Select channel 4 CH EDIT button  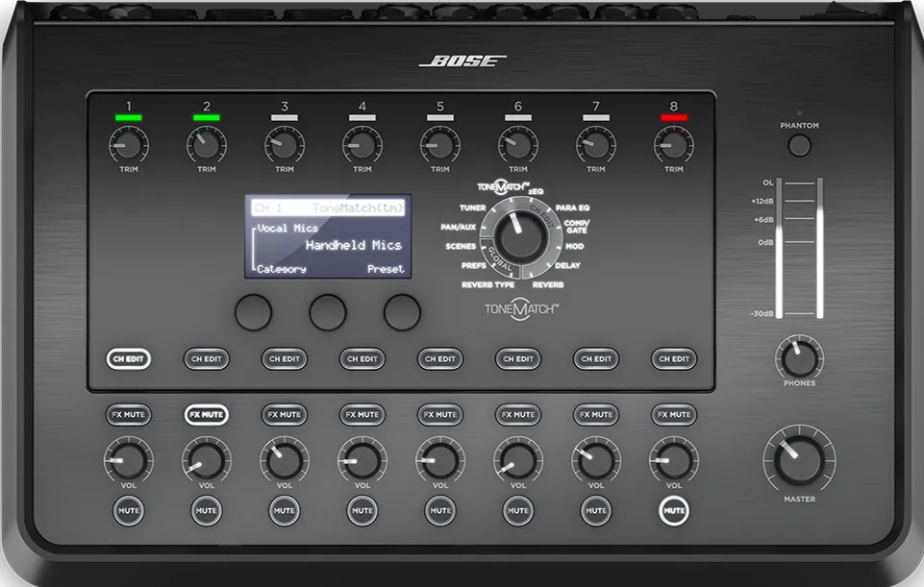pos(362,358)
